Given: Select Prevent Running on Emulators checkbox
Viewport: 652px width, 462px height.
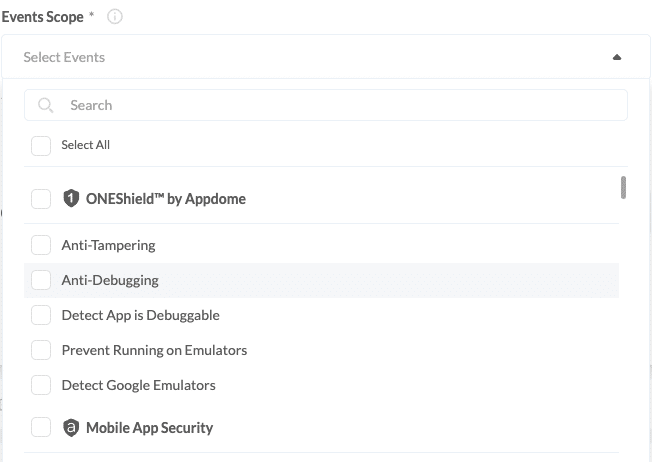Looking at the screenshot, I should point(41,350).
